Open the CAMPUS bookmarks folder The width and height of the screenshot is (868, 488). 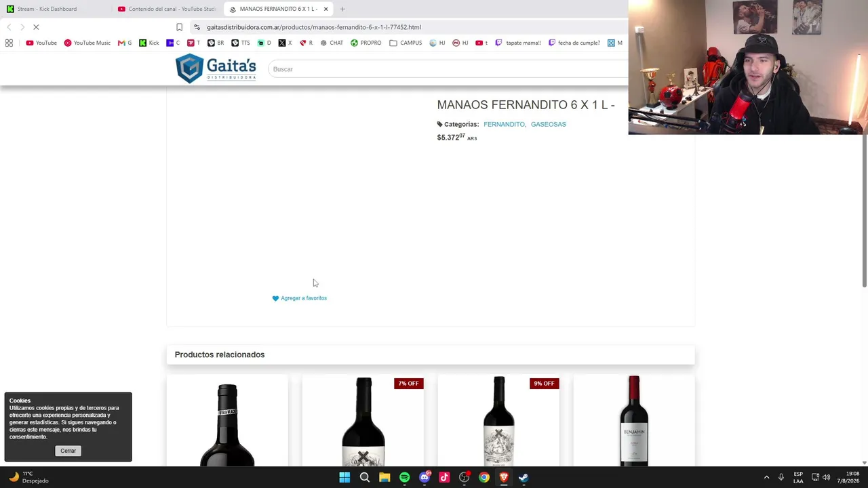406,43
